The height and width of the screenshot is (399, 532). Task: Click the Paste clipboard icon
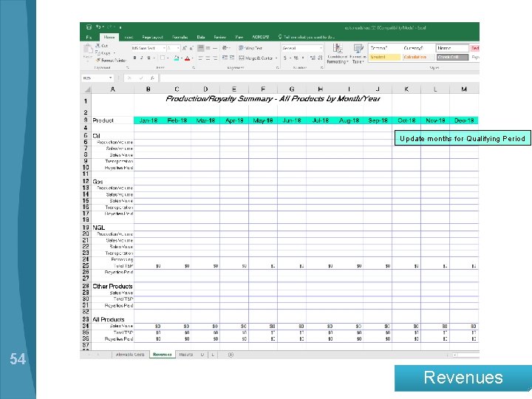pos(88,50)
